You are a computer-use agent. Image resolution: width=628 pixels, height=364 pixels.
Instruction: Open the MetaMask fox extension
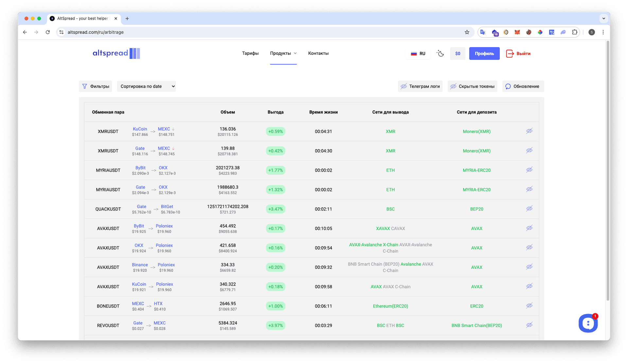[517, 32]
